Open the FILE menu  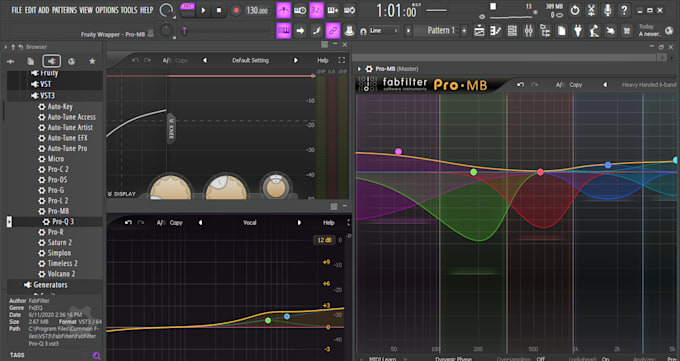pyautogui.click(x=16, y=10)
